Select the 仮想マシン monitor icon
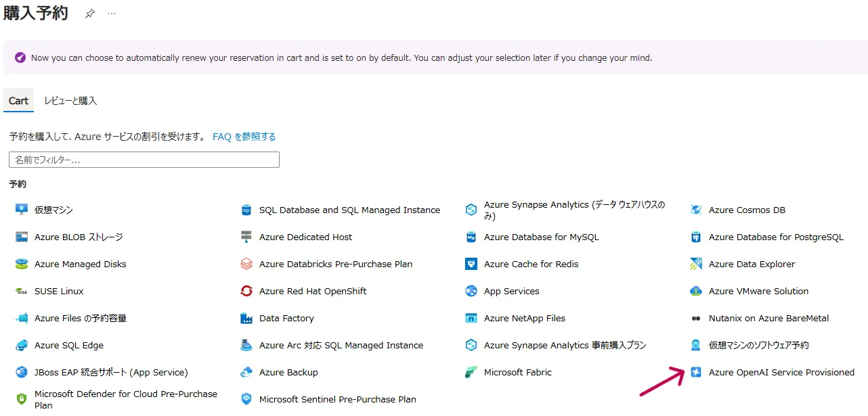This screenshot has width=868, height=416. [22, 210]
